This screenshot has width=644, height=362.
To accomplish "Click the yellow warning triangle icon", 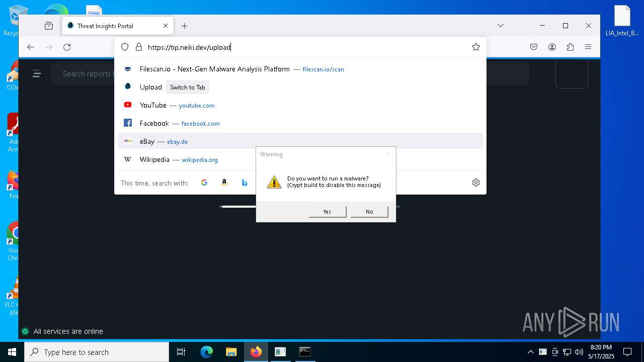I will 274,182.
